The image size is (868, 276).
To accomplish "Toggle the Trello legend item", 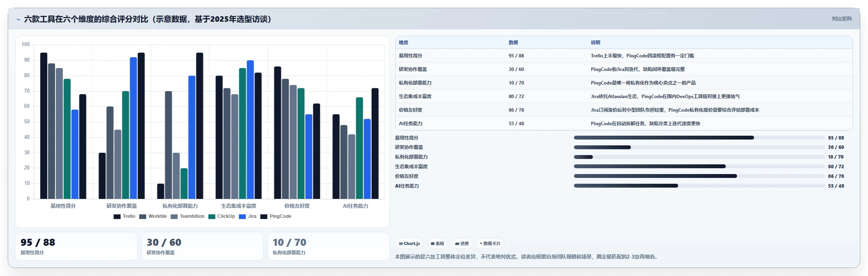I will pos(124,216).
